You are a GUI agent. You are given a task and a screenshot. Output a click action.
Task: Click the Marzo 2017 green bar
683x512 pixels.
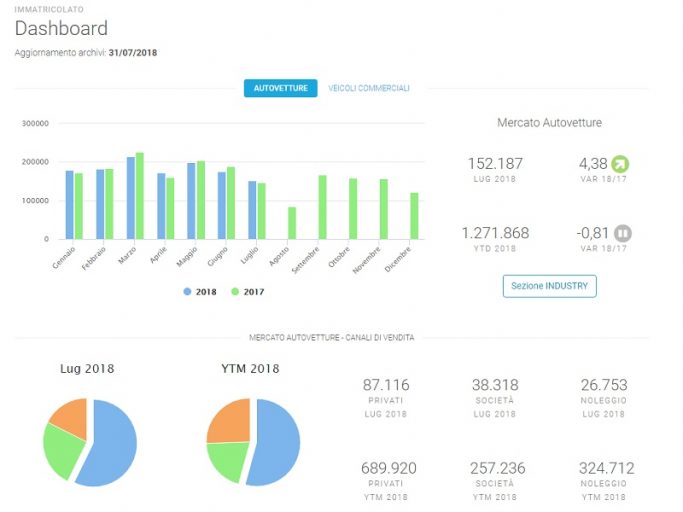(x=140, y=196)
